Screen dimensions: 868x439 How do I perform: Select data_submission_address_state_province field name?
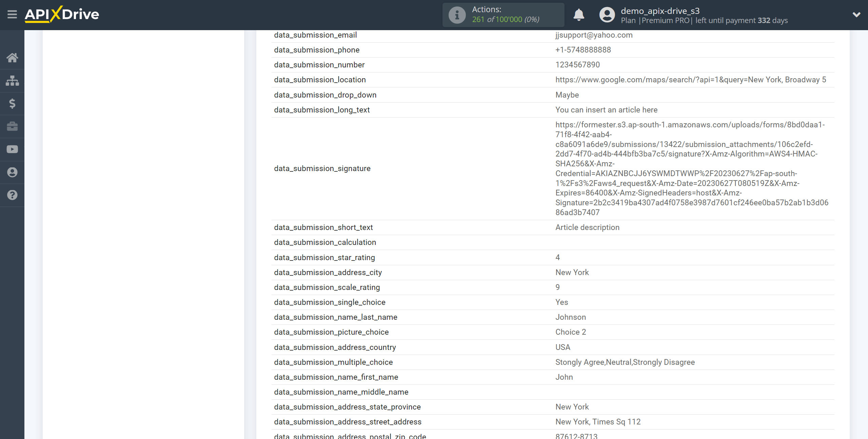click(347, 407)
